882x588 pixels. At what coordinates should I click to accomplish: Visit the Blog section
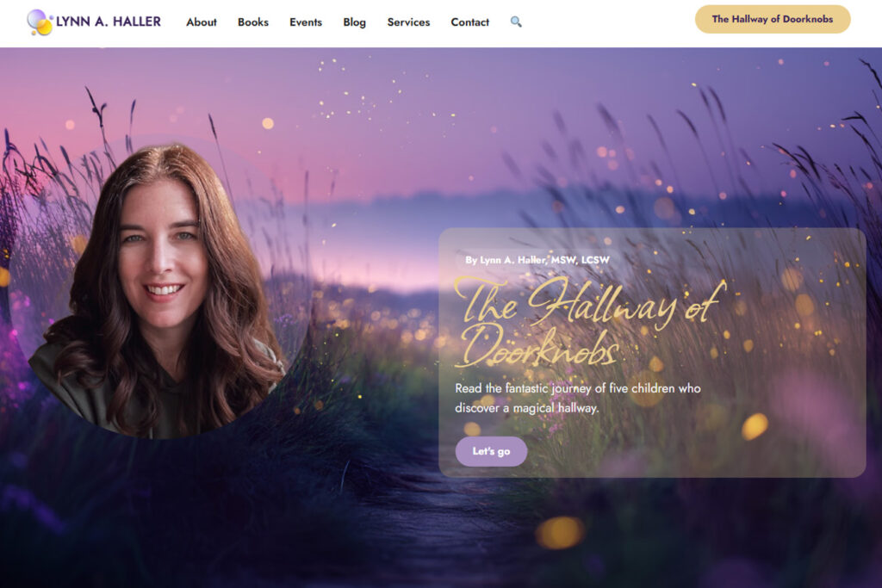(354, 22)
